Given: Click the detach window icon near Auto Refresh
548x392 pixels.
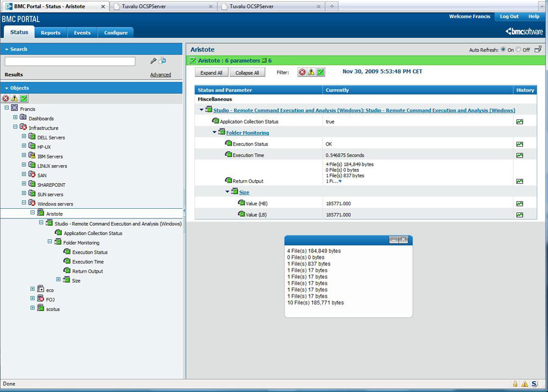Looking at the screenshot, I should [x=538, y=49].
